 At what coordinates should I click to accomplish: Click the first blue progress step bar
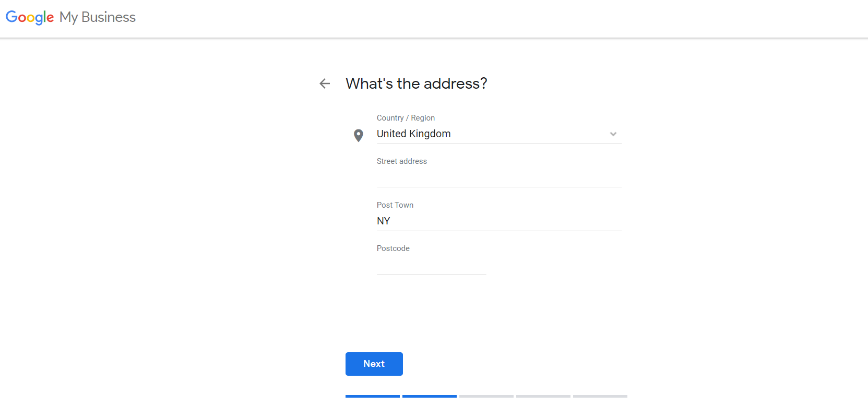pyautogui.click(x=373, y=397)
